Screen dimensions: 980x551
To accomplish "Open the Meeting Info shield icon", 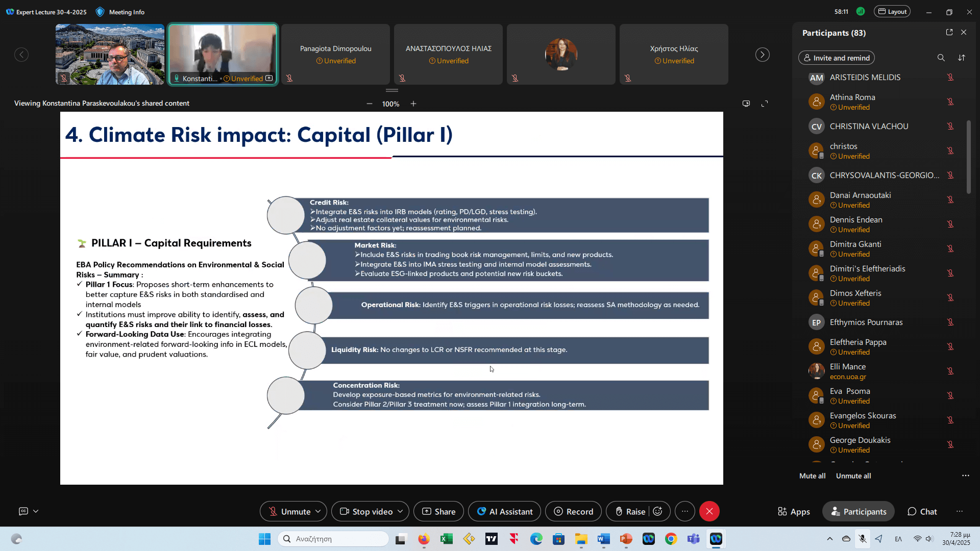I will click(100, 12).
